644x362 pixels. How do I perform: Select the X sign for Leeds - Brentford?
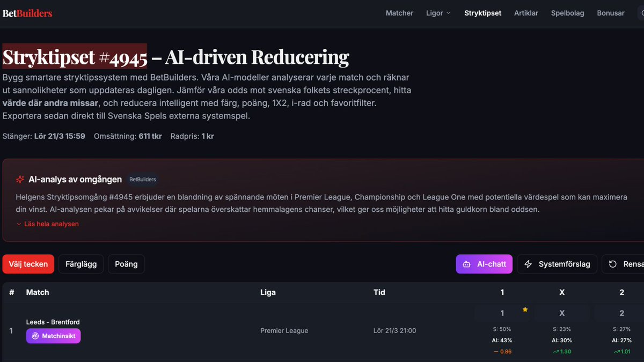click(561, 313)
